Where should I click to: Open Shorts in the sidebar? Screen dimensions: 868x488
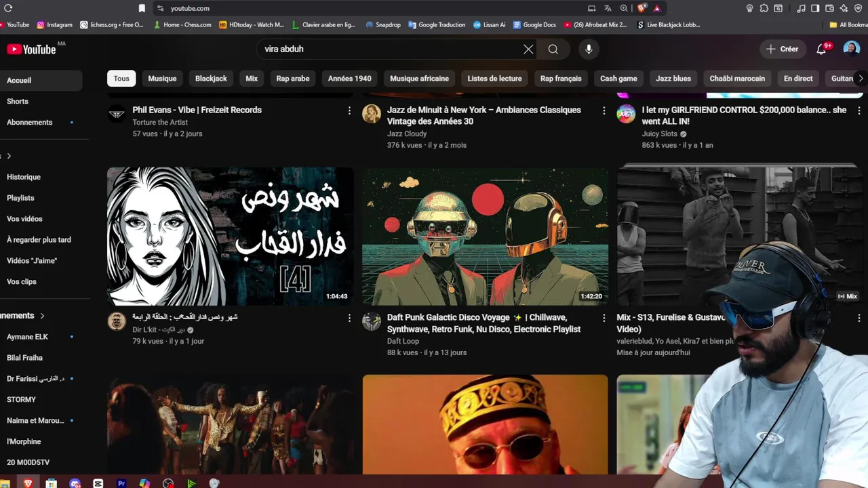coord(41,101)
